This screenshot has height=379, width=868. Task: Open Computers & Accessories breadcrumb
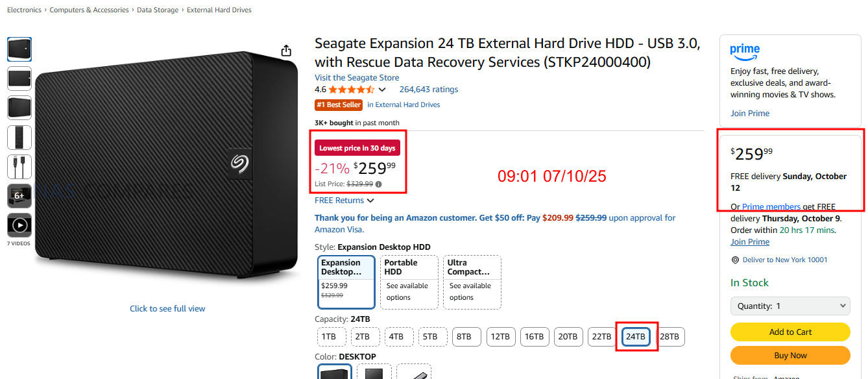[89, 10]
